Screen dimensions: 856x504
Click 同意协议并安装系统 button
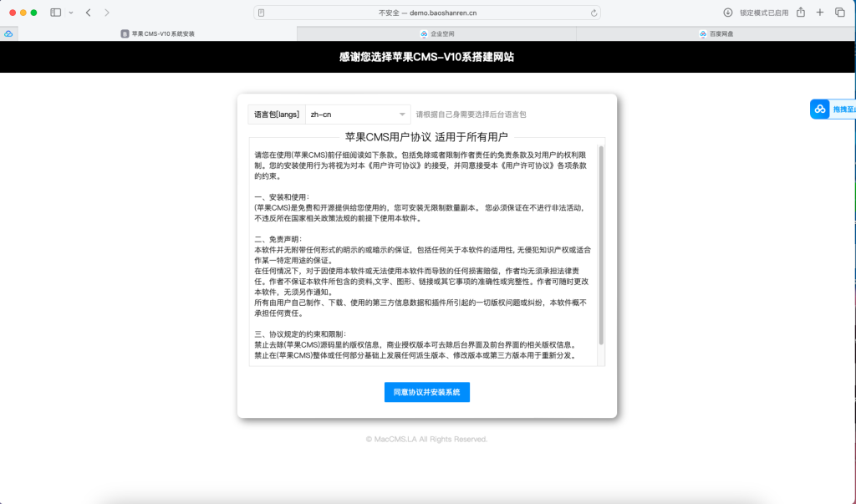[x=427, y=392]
